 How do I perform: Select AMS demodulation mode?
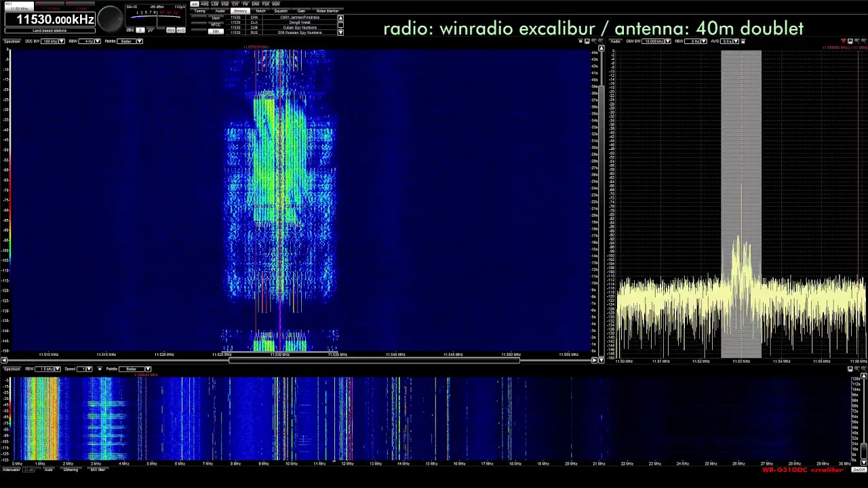204,3
